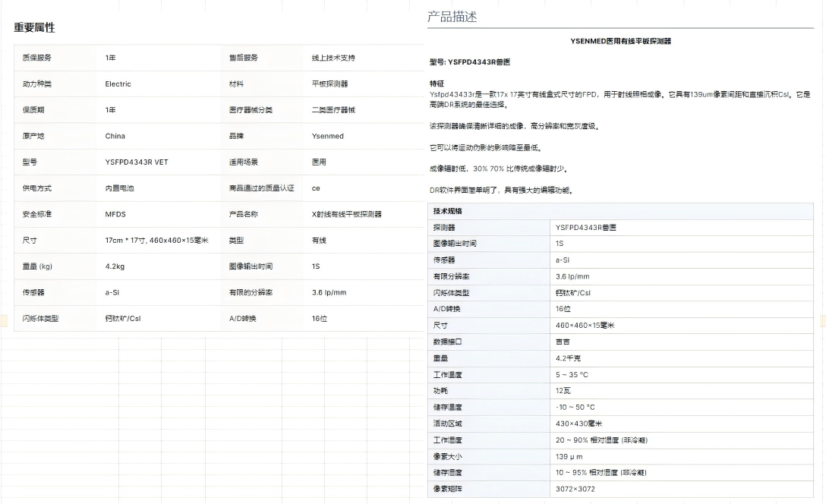Select the 线上技术支持 value
This screenshot has width=826, height=504.
pyautogui.click(x=333, y=58)
